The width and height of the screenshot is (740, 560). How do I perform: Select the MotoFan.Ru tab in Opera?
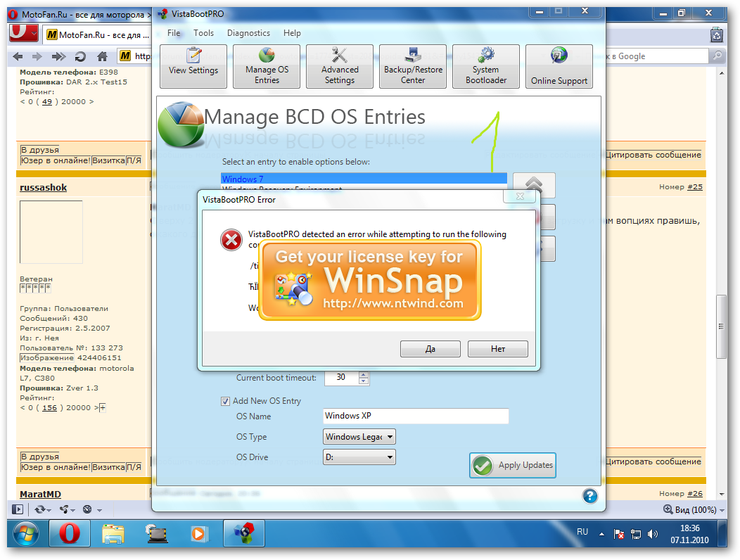pyautogui.click(x=97, y=35)
